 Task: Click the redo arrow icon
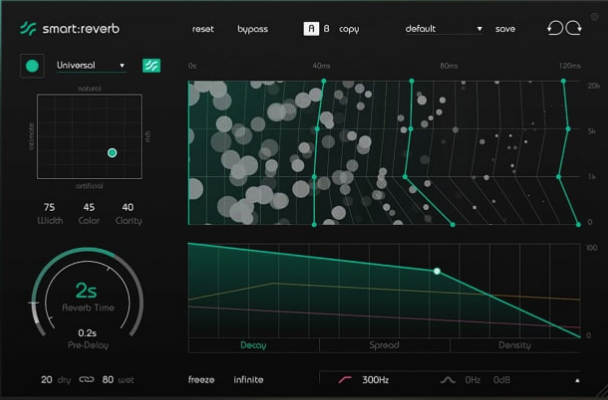pyautogui.click(x=573, y=29)
